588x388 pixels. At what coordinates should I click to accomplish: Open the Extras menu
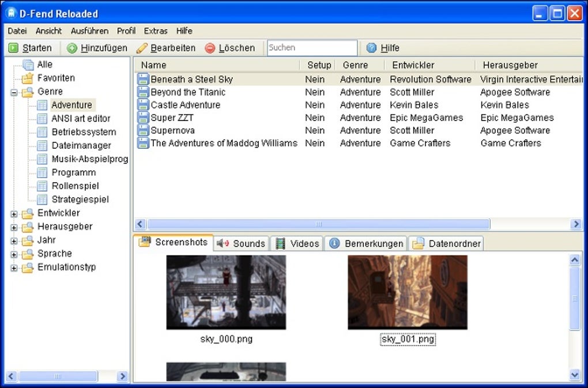pos(156,31)
